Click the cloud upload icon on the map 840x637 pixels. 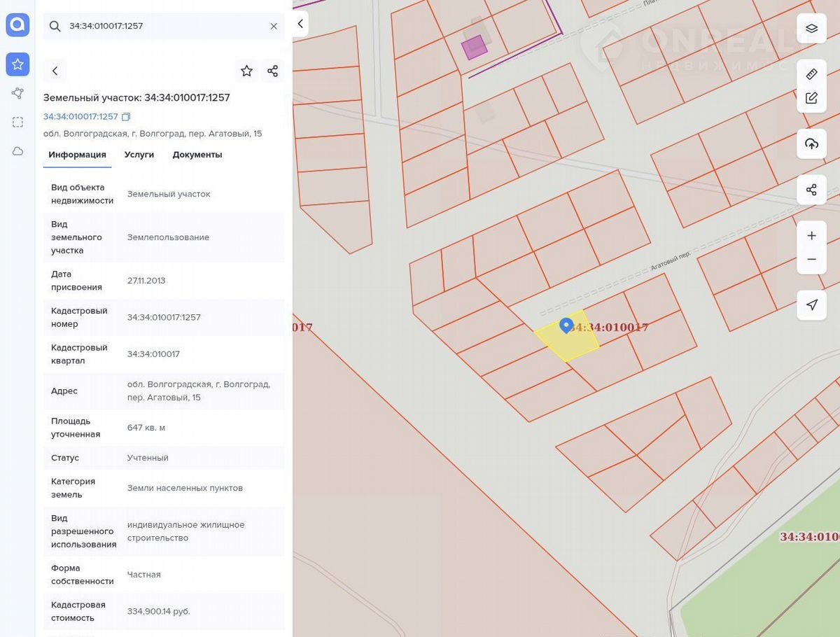(x=811, y=143)
